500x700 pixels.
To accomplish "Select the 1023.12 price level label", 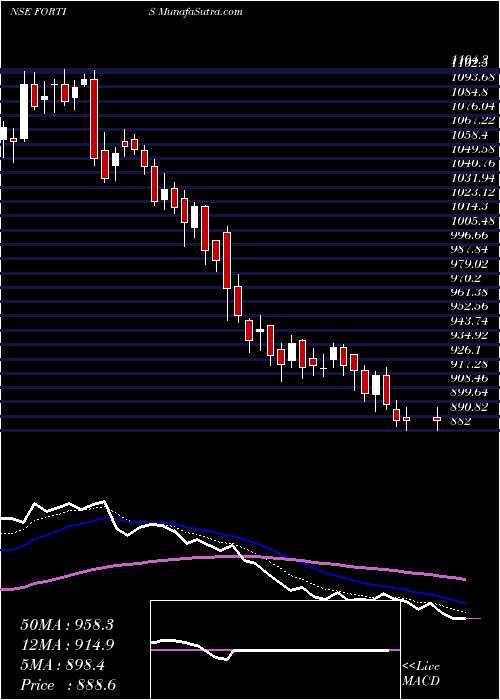I will 473,192.
